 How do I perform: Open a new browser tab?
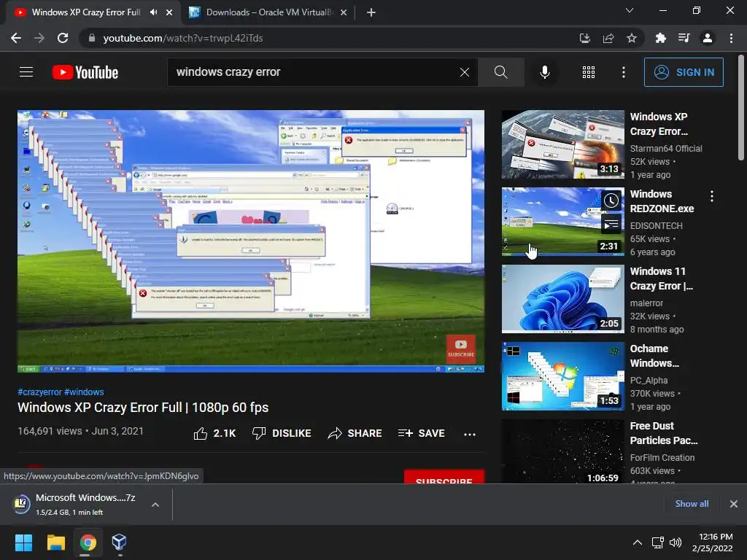pyautogui.click(x=371, y=12)
